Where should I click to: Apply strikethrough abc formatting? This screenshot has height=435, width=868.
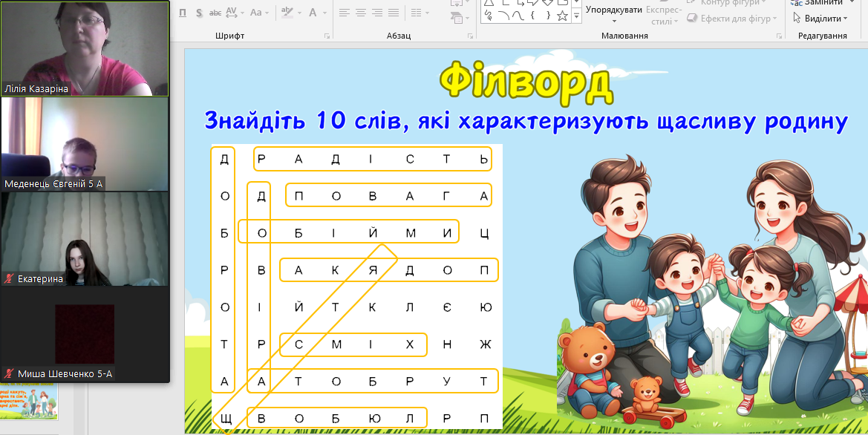click(215, 13)
